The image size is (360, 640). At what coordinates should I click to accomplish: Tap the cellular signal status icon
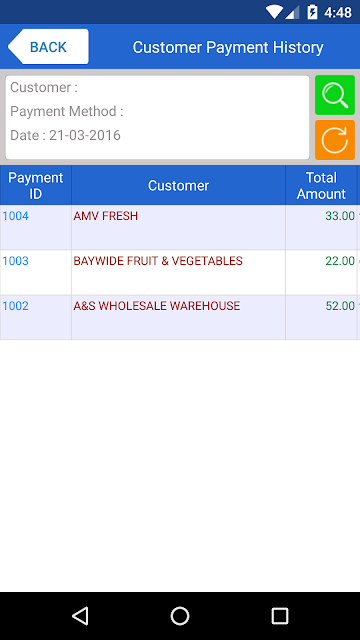pos(292,12)
